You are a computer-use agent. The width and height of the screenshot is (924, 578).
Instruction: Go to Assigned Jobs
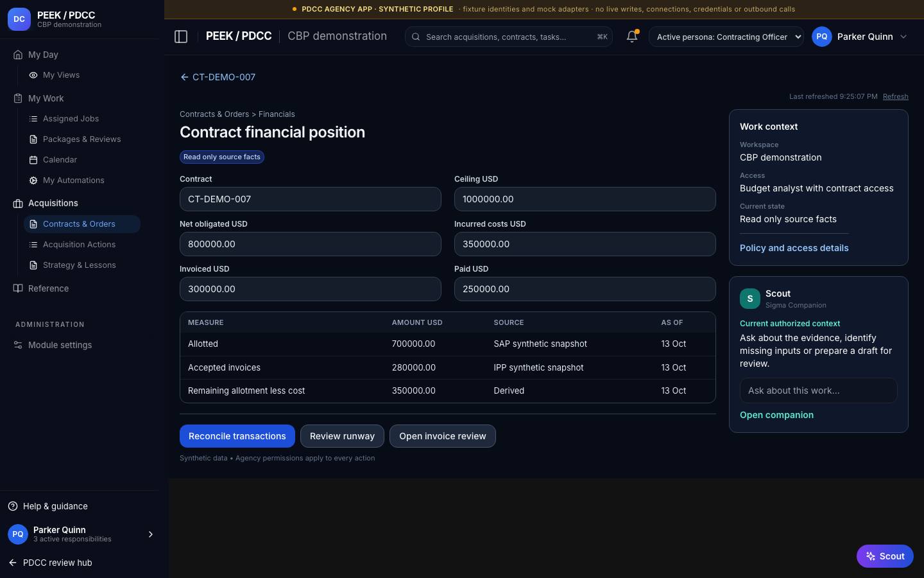pyautogui.click(x=71, y=119)
